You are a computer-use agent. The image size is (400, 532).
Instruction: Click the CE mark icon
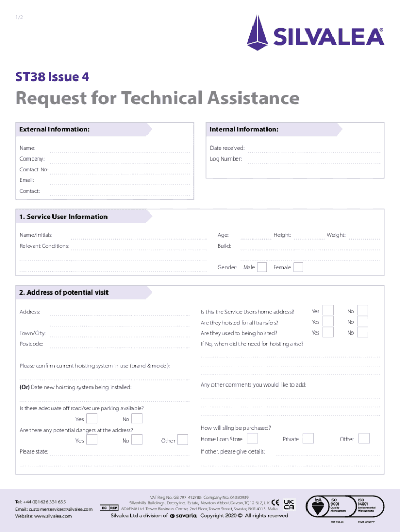tap(275, 503)
